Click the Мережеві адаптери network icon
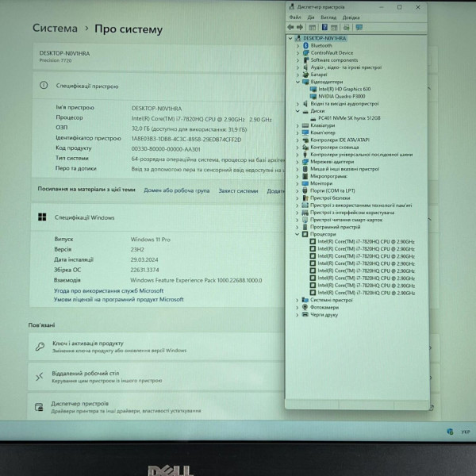 coord(305,162)
